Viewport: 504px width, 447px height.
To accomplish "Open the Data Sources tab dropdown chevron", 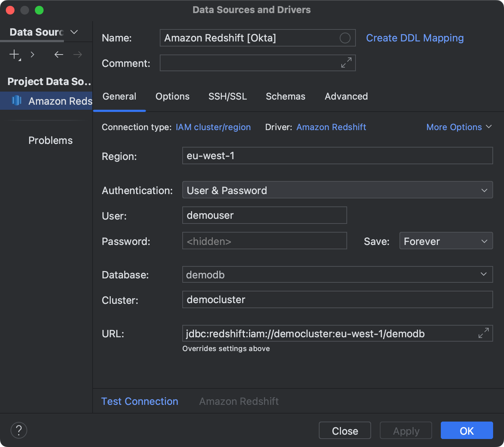I will [74, 32].
